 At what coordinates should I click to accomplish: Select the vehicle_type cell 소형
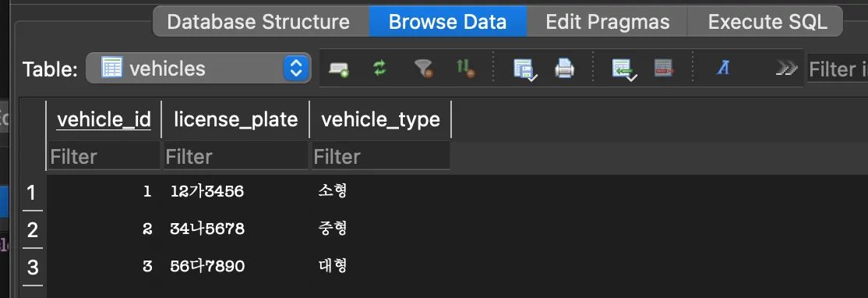point(381,192)
